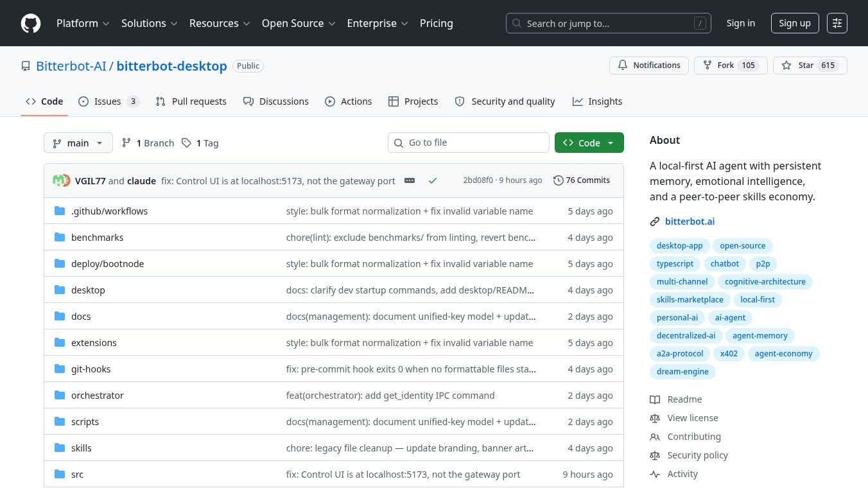Screen dimensions: 868x488
Task: Click the Sign up button
Action: tap(795, 23)
